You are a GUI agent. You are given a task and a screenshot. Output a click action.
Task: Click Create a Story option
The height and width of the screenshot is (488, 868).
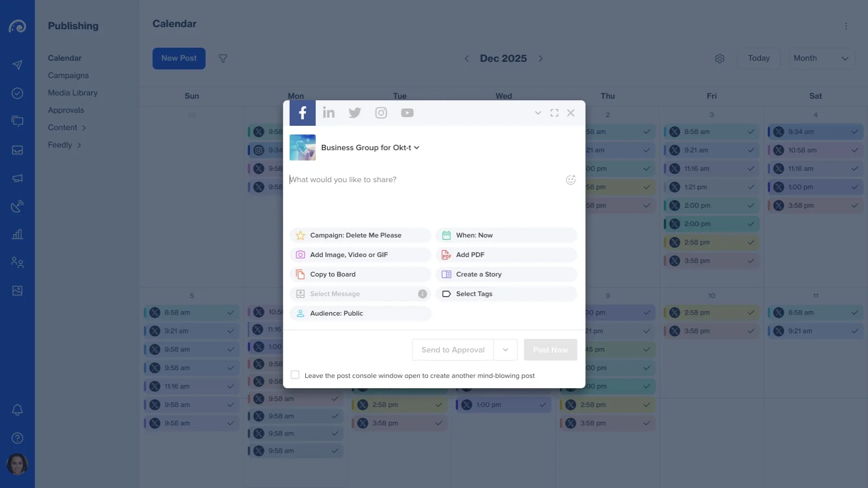coord(506,274)
